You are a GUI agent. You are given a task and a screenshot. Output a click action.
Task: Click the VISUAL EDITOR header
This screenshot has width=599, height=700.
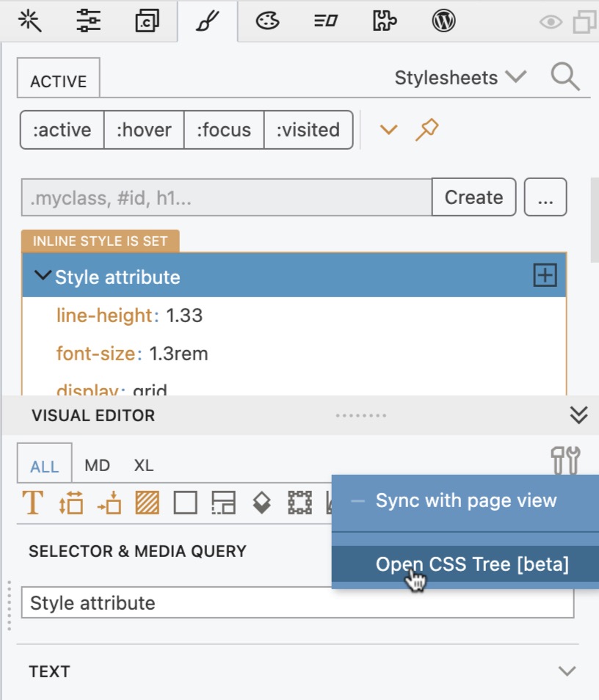pyautogui.click(x=93, y=415)
